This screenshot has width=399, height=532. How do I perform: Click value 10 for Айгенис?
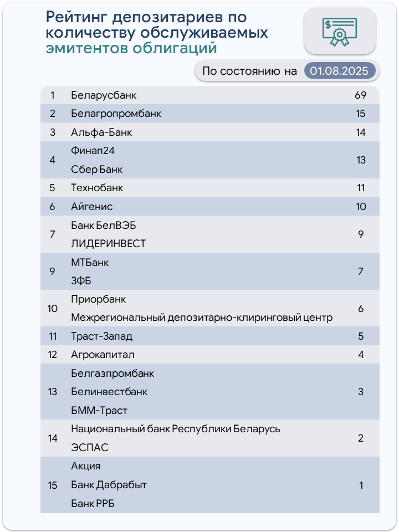coord(361,207)
